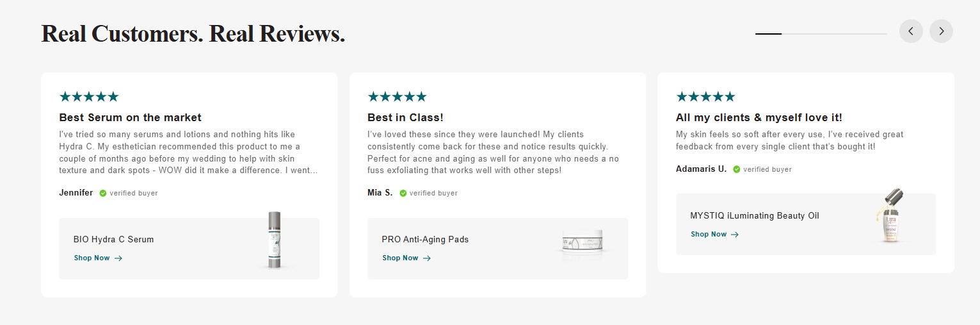Screen dimensions: 980x325
Task: Open the MYSTIQ Beauty Oil bottle image
Action: 891,217
